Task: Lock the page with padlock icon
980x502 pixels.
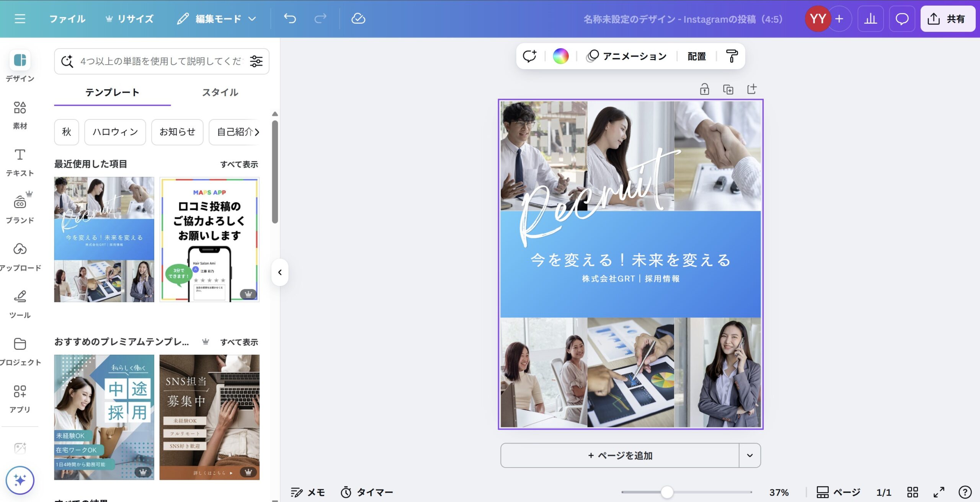Action: pyautogui.click(x=704, y=90)
